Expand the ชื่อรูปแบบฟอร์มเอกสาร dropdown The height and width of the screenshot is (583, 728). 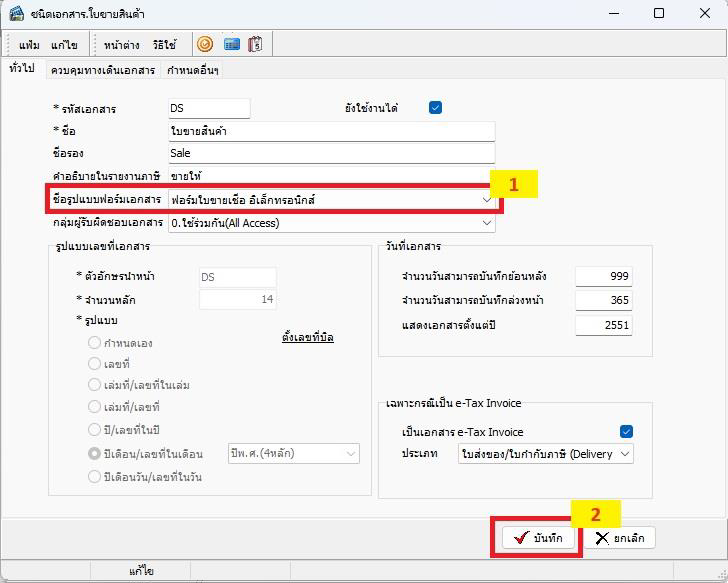pyautogui.click(x=486, y=199)
